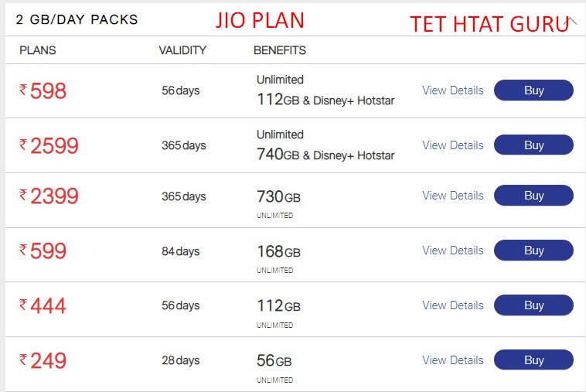View Details for the ₹444 plan

point(453,305)
